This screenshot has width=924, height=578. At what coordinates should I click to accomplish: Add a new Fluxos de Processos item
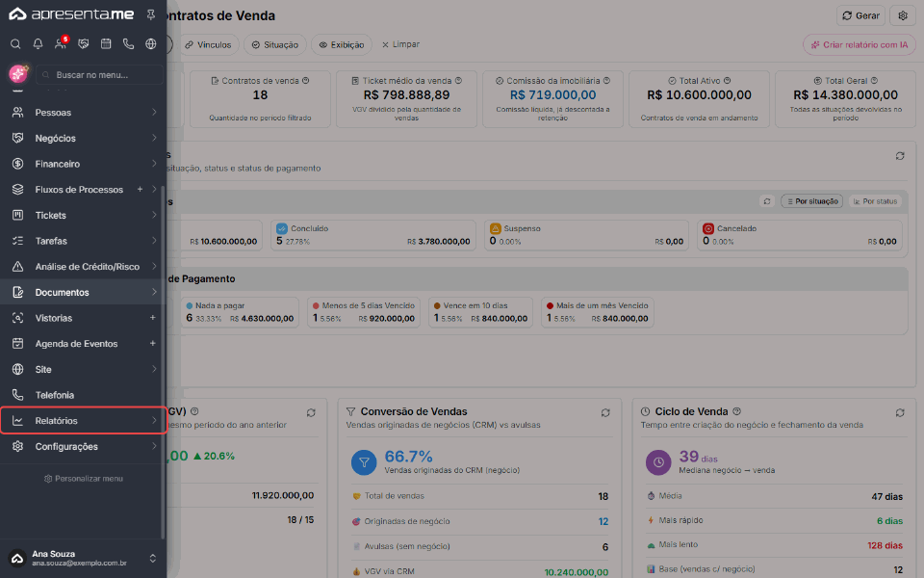(x=141, y=190)
